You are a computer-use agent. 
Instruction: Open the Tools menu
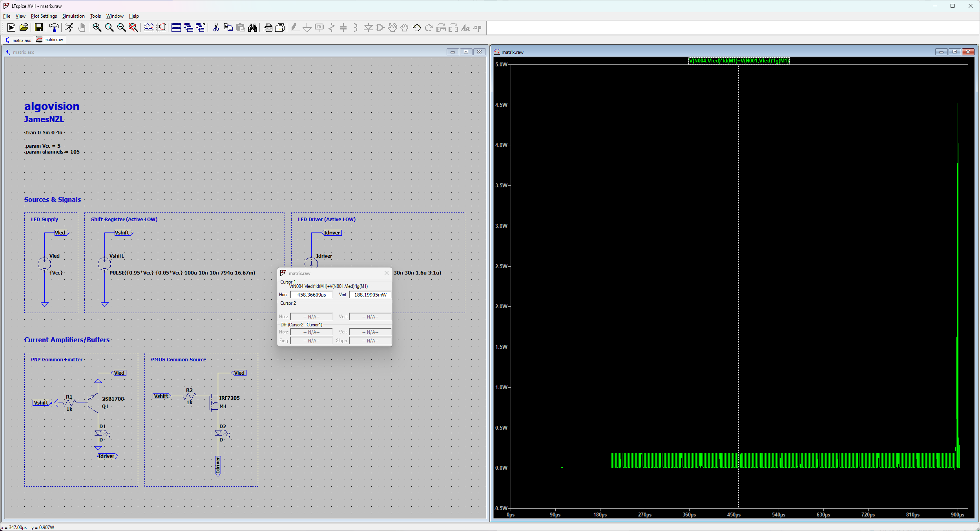[95, 16]
